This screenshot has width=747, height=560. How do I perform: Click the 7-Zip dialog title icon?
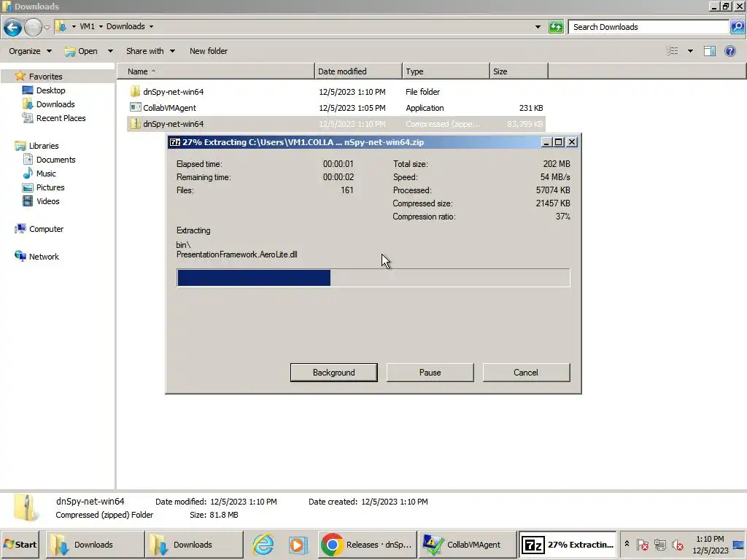[175, 142]
